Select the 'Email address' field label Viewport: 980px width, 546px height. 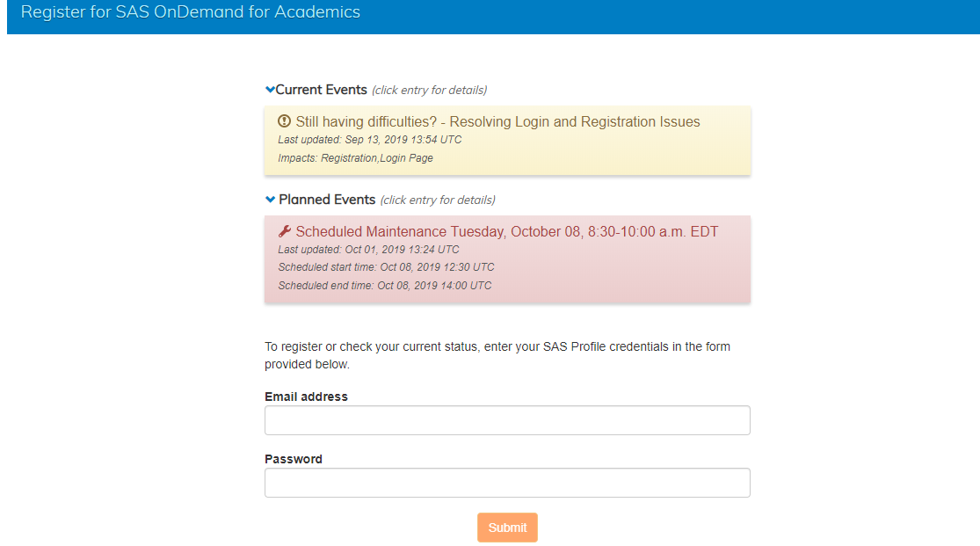click(x=306, y=397)
